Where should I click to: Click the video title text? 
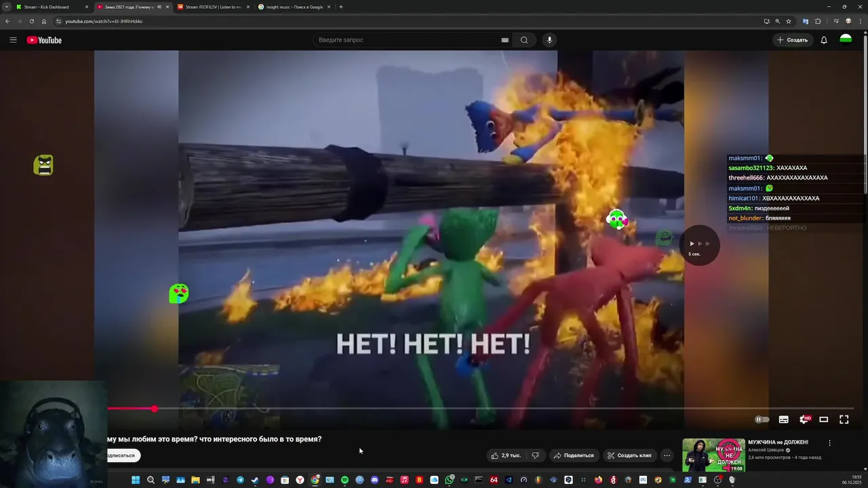tap(214, 439)
